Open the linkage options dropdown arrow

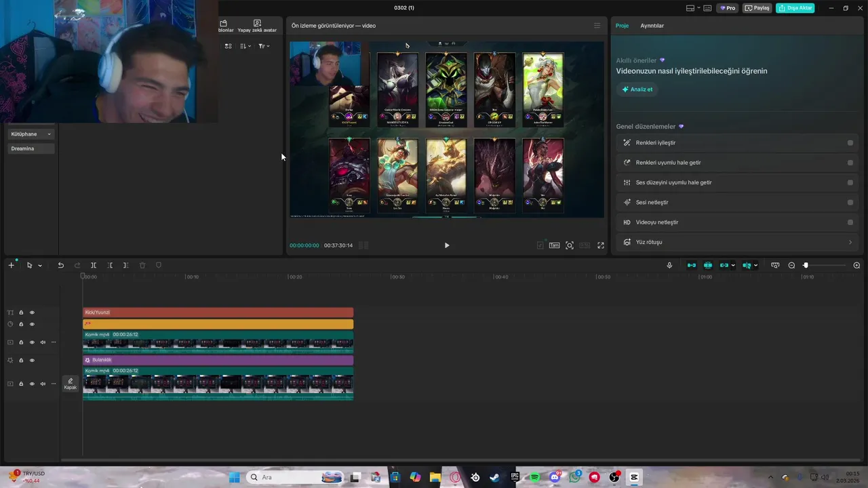733,266
